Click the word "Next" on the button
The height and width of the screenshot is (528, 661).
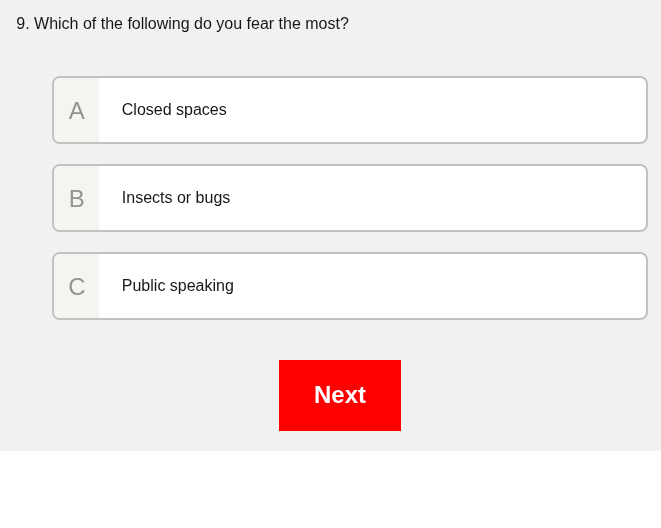[340, 395]
